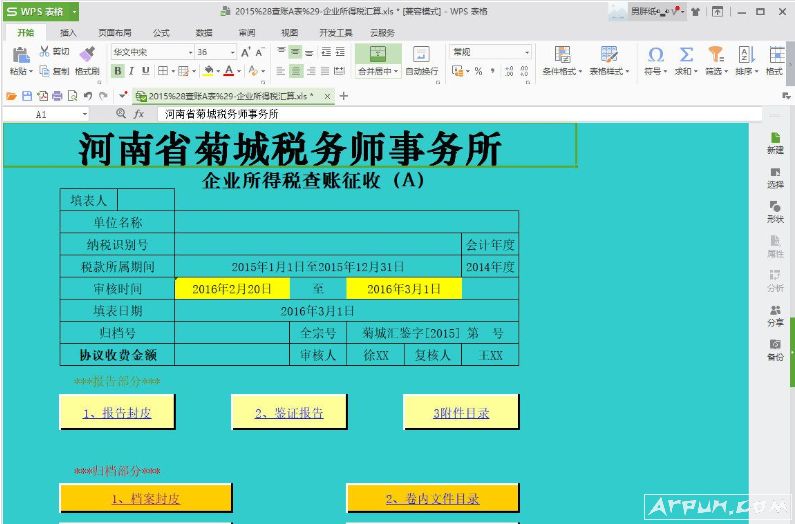The height and width of the screenshot is (524, 795).
Task: Toggle Underline formatting button
Action: pos(146,71)
